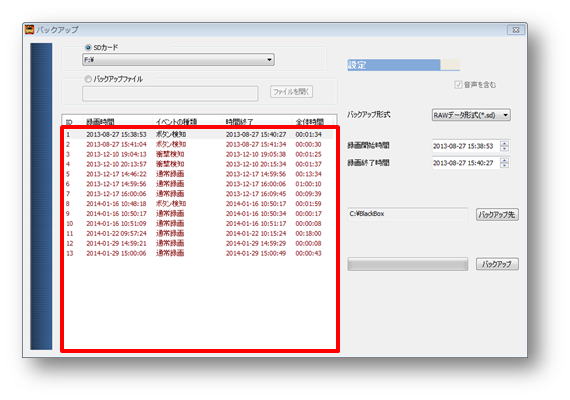This screenshot has height=400, width=570.
Task: Click the app icon in title bar
Action: (29, 29)
